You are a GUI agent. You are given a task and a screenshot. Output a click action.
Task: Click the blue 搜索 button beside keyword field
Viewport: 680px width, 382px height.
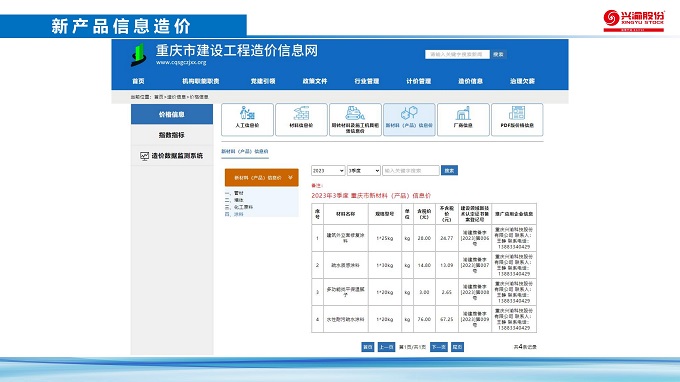449,171
